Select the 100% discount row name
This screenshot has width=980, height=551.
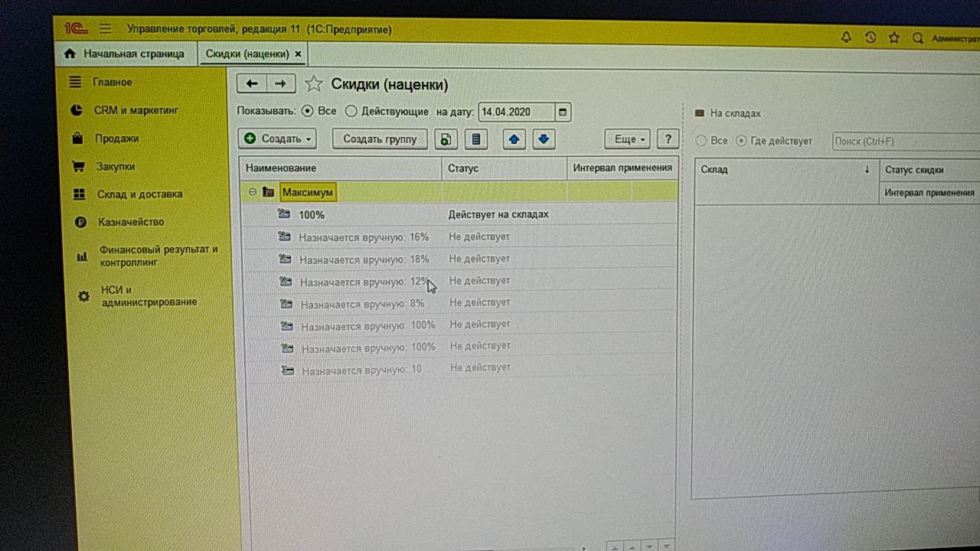[312, 215]
